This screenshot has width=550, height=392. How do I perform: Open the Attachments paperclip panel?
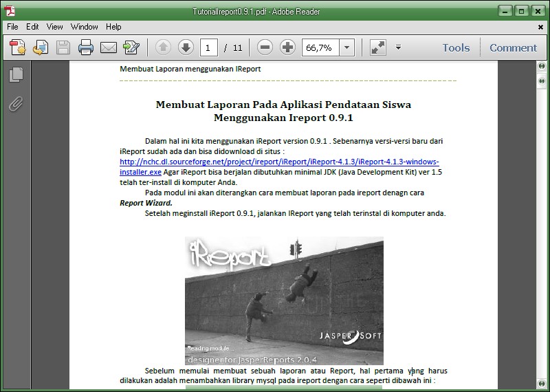[x=16, y=104]
